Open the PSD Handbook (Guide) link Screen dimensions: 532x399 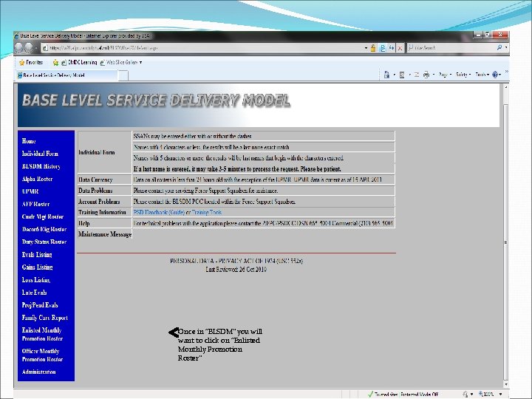159,212
